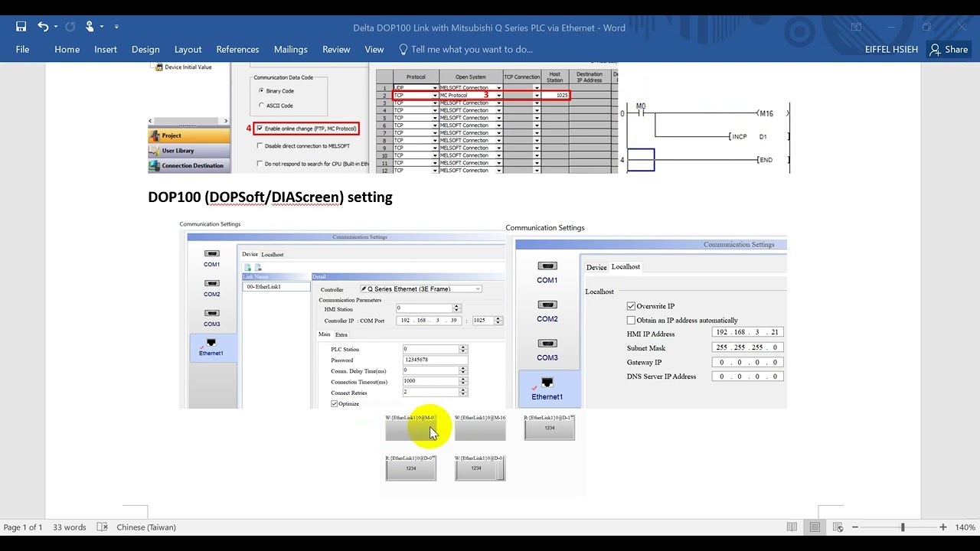The height and width of the screenshot is (551, 980).
Task: Select ASCII Code radio button
Action: [x=261, y=106]
